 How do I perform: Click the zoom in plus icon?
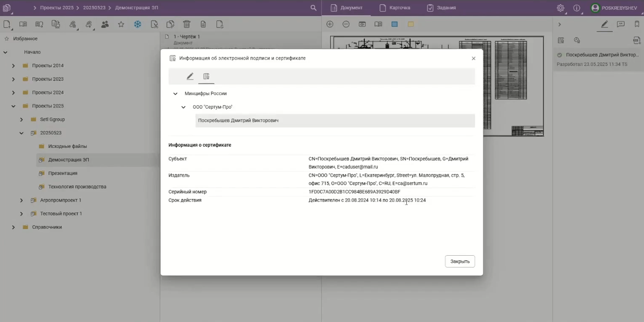click(x=330, y=25)
